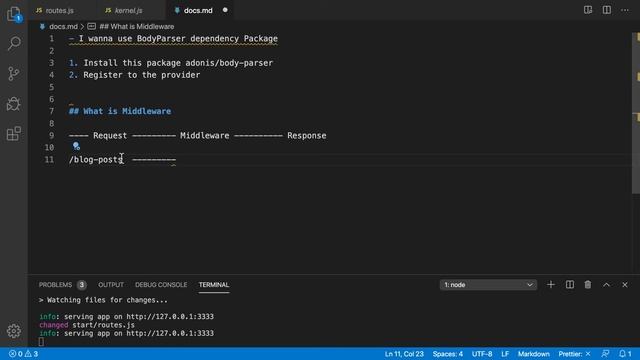This screenshot has height=360, width=640.
Task: Open the Manage gear settings icon
Action: tap(14, 331)
